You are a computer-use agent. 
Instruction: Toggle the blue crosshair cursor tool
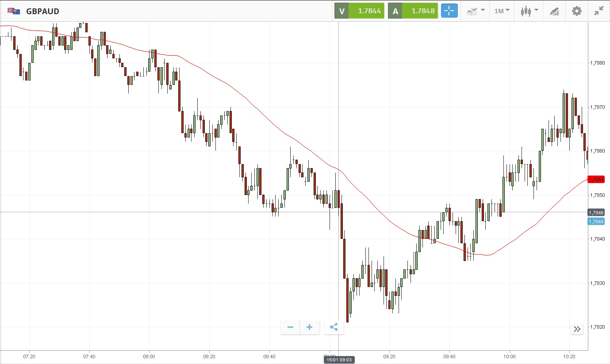(449, 11)
